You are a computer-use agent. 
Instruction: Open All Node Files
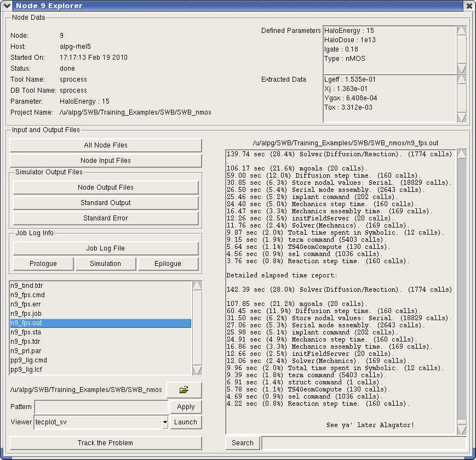click(106, 145)
